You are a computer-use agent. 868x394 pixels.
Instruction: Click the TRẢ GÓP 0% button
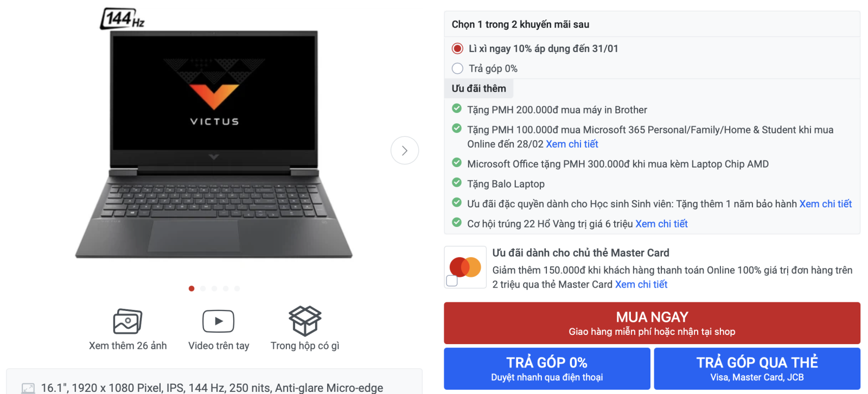click(x=547, y=368)
